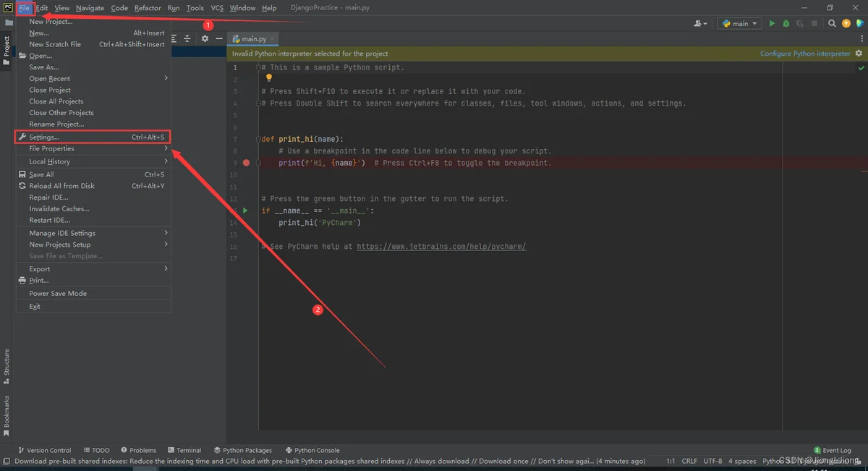
Task: Click the green run gutter arrow
Action: 245,211
